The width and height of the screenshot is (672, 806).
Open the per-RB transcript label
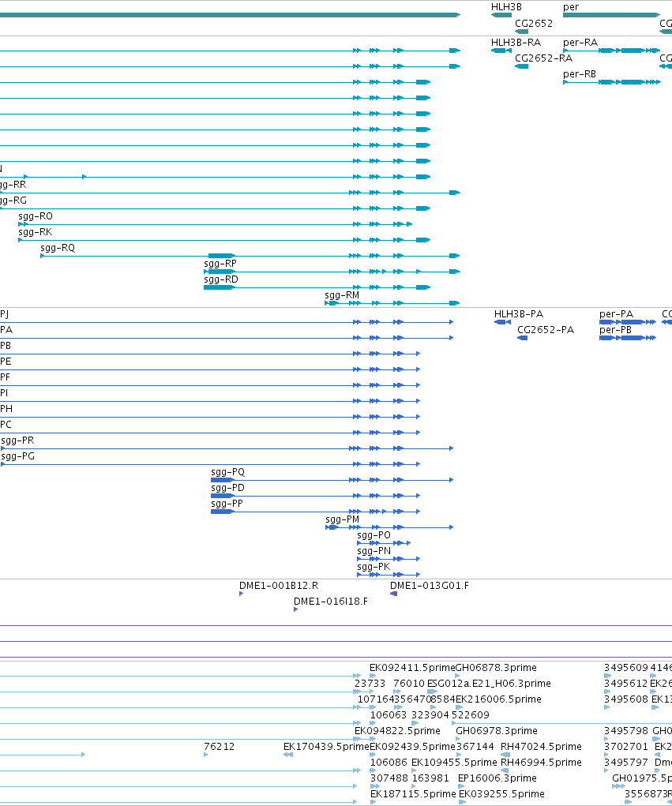point(580,74)
